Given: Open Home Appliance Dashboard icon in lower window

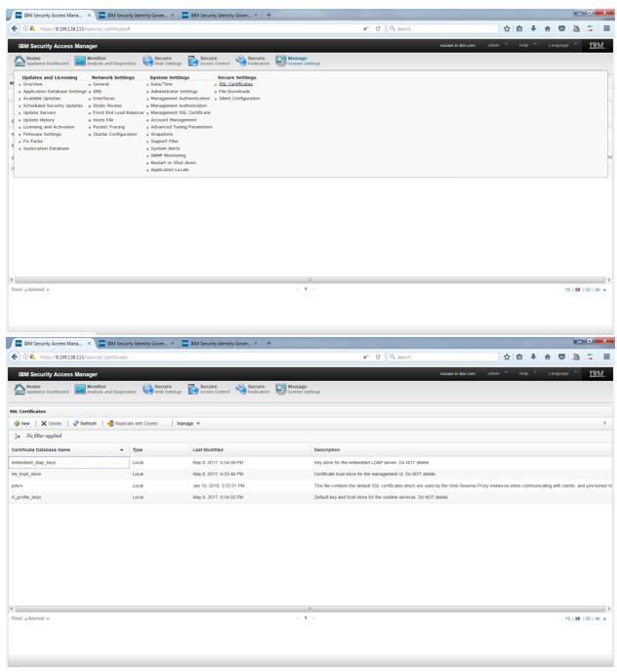Looking at the screenshot, I should (20, 389).
